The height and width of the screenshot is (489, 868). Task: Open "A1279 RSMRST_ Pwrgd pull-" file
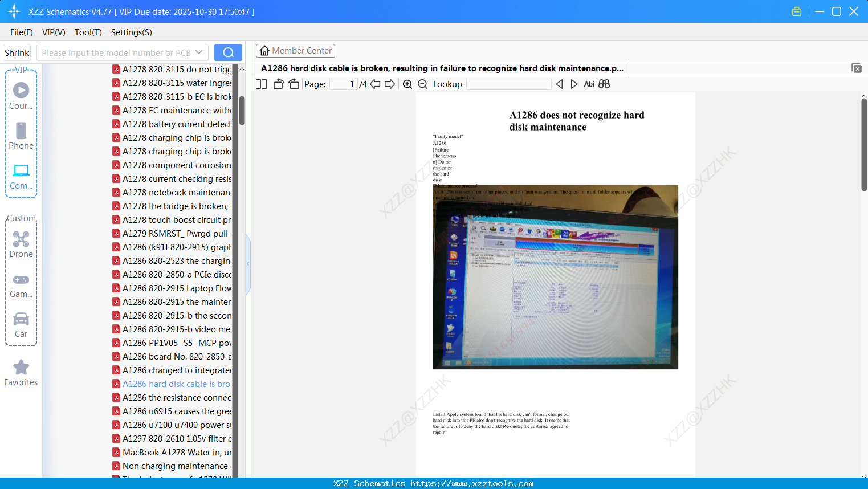coord(172,234)
